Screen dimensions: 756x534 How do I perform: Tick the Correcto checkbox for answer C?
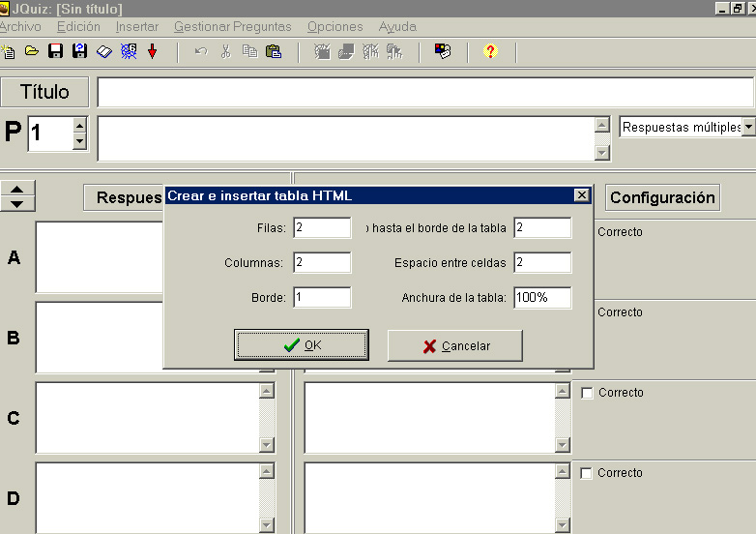point(587,393)
